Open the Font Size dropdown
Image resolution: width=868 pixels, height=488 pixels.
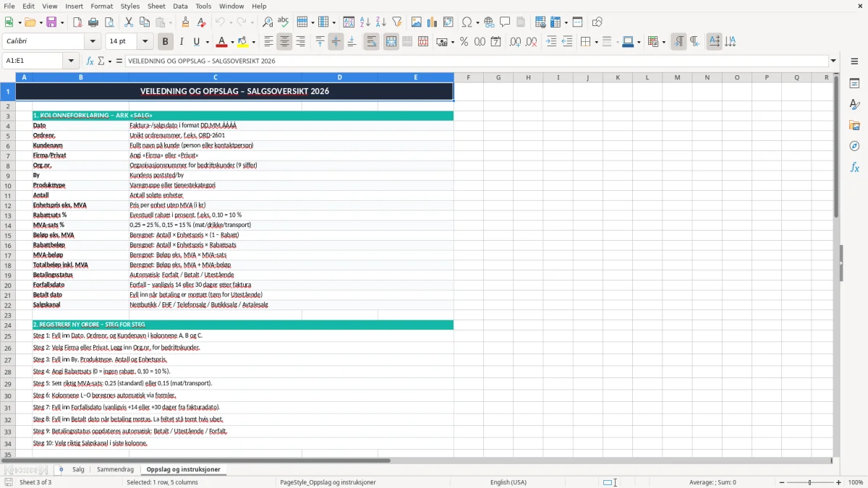click(145, 42)
